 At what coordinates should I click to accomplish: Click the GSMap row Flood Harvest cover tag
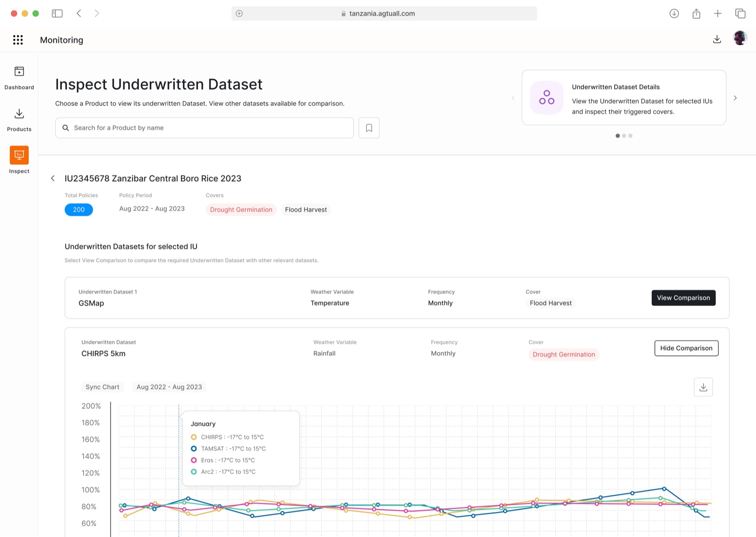pos(550,303)
